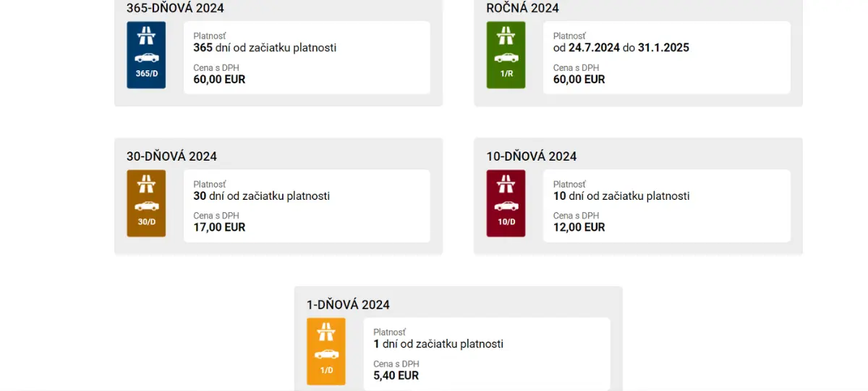Click the 5,40 EUR price
Viewport: 868px width, 391px height.
tap(396, 376)
